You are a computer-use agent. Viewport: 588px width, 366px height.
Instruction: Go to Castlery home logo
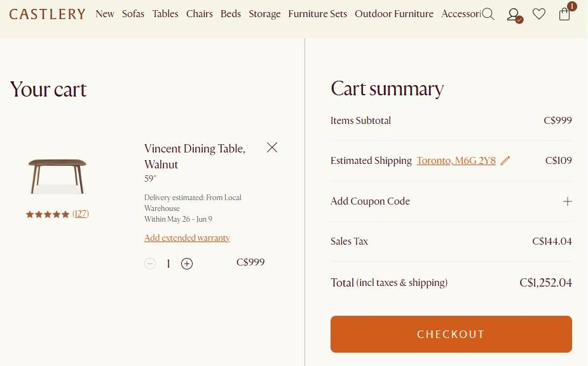pyautogui.click(x=47, y=14)
